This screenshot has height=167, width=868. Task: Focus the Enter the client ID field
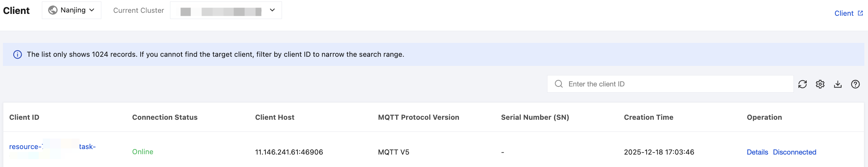pos(676,84)
